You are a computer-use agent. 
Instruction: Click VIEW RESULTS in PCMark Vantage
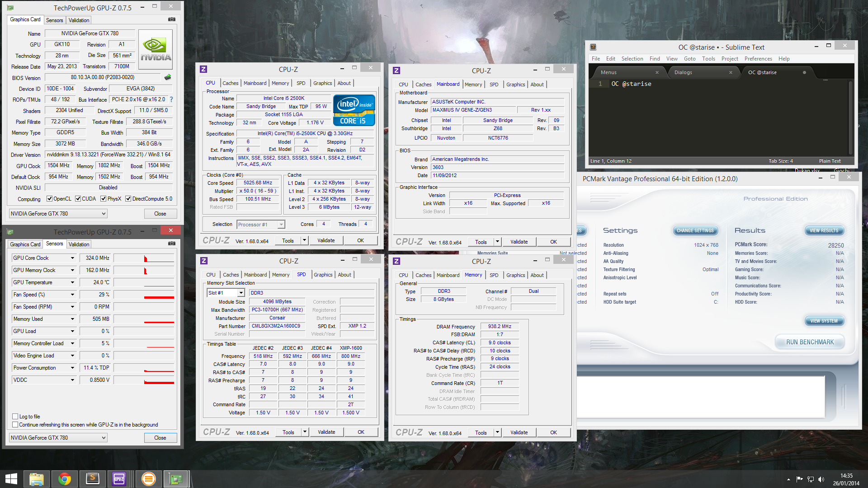click(824, 230)
